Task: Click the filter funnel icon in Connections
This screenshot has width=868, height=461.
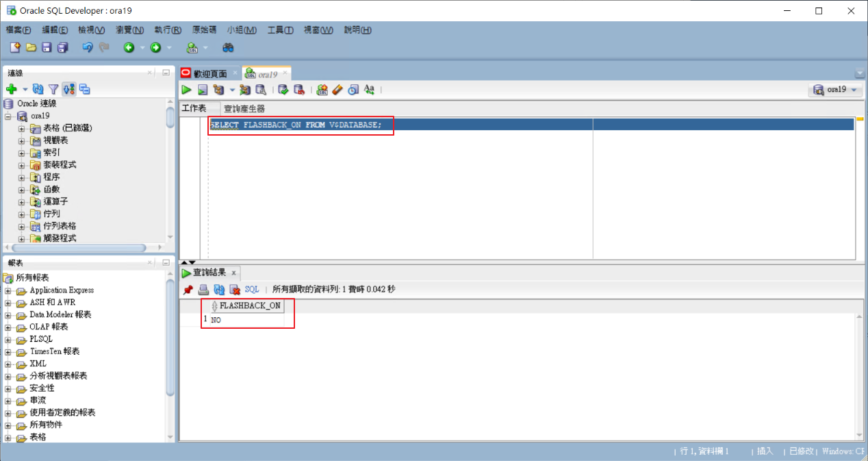Action: coord(53,89)
